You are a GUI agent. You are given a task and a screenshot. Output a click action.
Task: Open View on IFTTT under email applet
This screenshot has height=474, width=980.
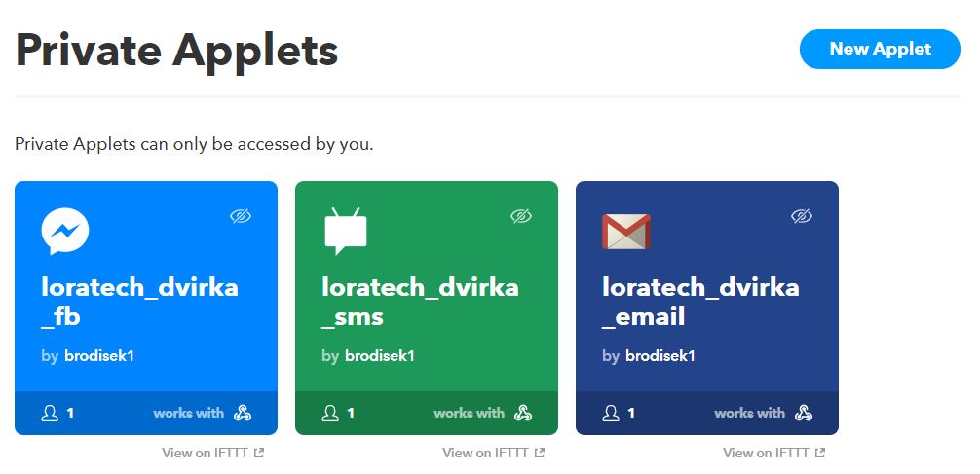pos(774,453)
